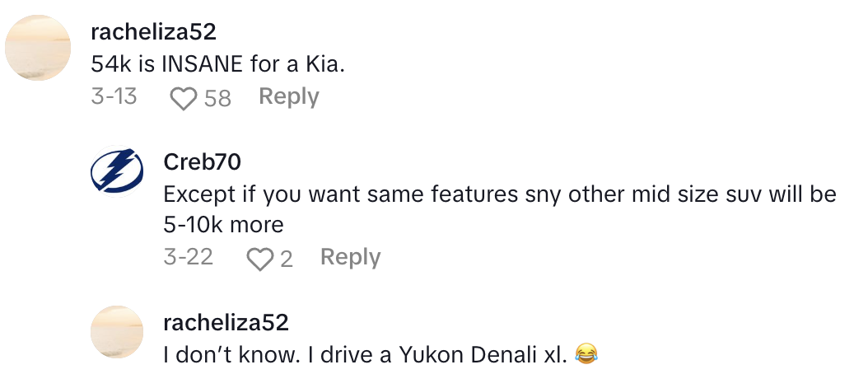Reply to Creb70's comment
Screen dimensions: 868x374
pyautogui.click(x=350, y=258)
